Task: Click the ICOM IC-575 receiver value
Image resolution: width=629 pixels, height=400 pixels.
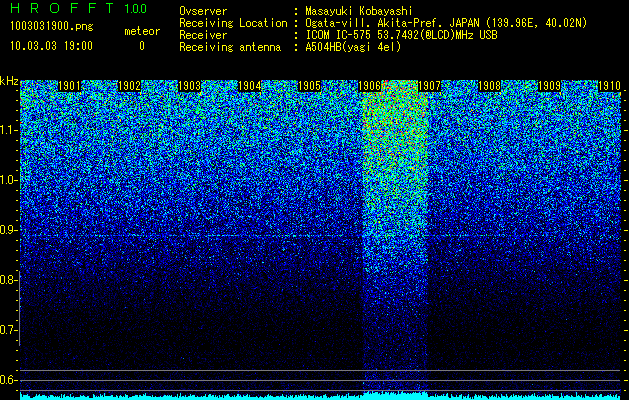Action: [401, 35]
